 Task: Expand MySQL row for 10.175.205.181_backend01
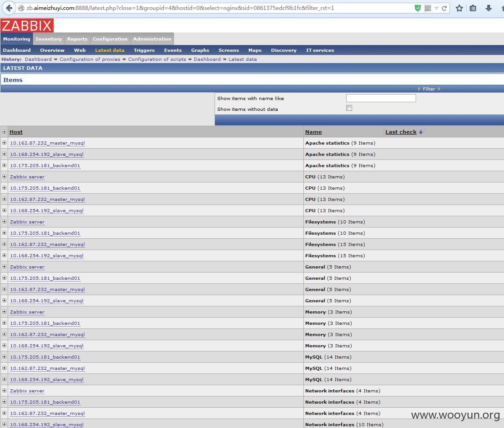(x=4, y=357)
